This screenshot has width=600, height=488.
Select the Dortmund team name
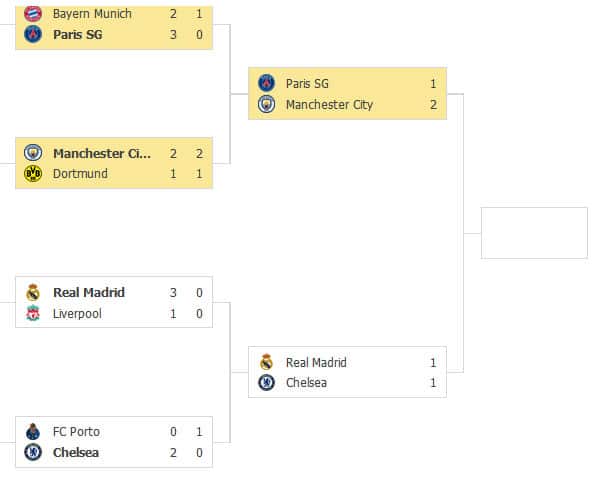pyautogui.click(x=80, y=173)
